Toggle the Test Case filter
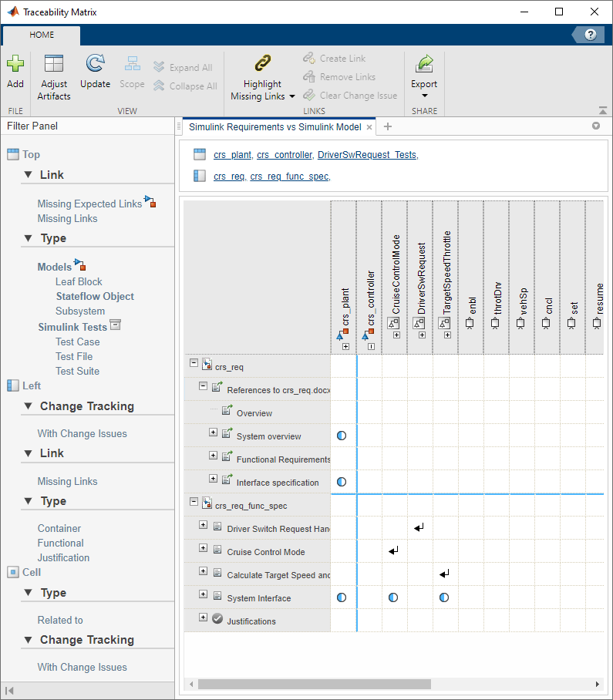The width and height of the screenshot is (613, 700). pyautogui.click(x=78, y=342)
